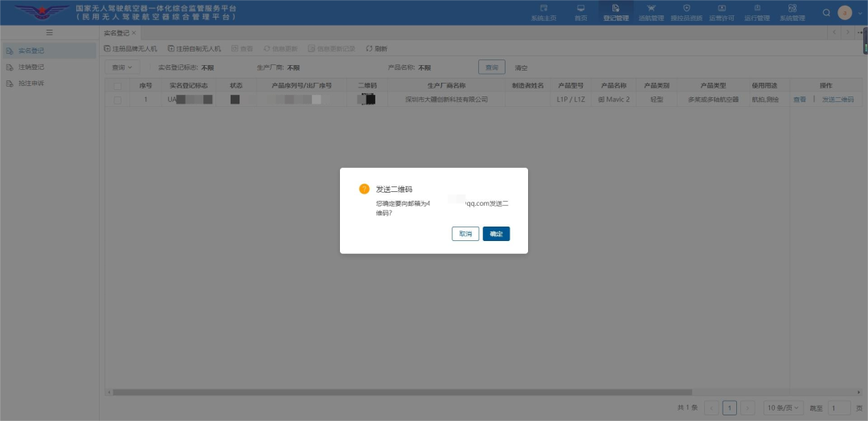Screen dimensions: 868x421
Task: Click the 操控员资质 shield icon
Action: click(686, 9)
